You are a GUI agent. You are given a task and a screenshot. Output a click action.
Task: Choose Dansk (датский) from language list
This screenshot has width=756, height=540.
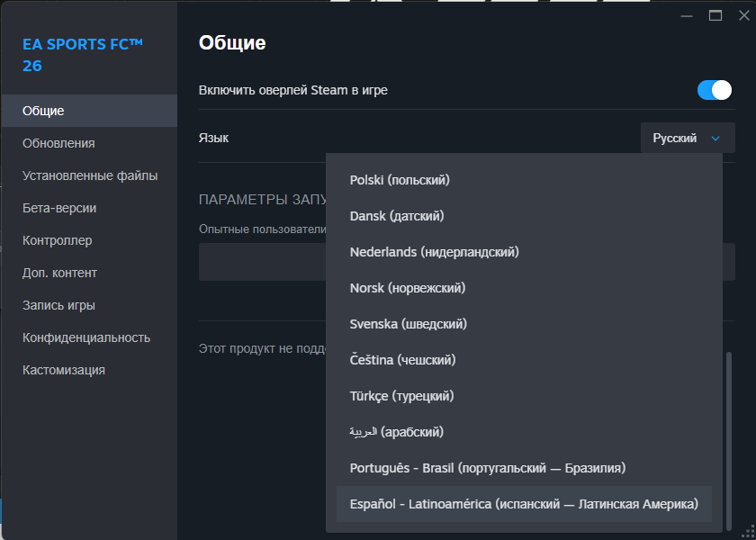[397, 216]
